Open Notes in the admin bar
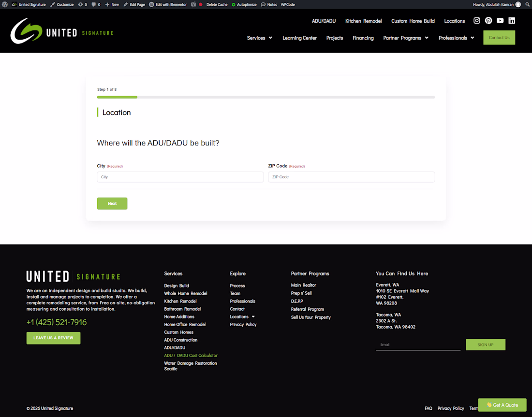This screenshot has width=532, height=417. [269, 4]
